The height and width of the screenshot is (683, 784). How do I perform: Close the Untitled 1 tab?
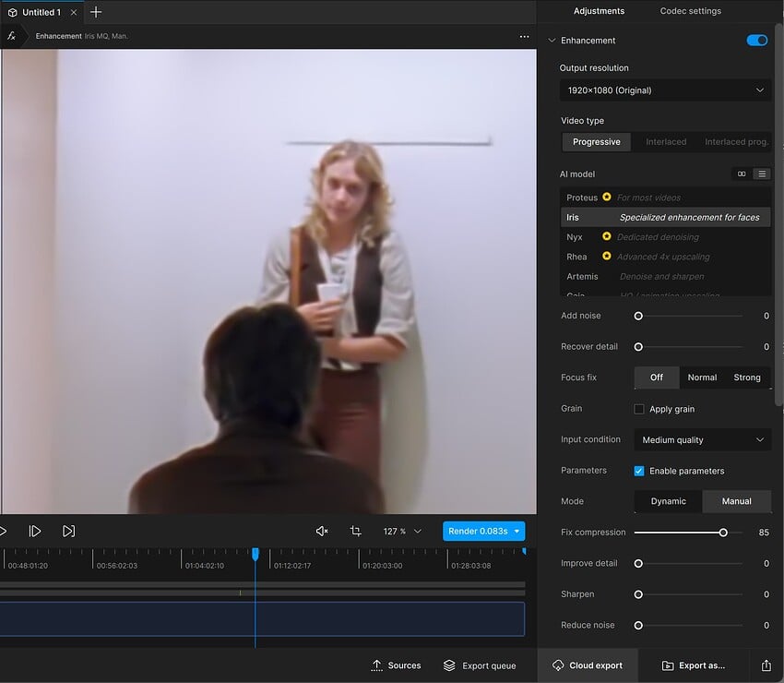(x=74, y=13)
